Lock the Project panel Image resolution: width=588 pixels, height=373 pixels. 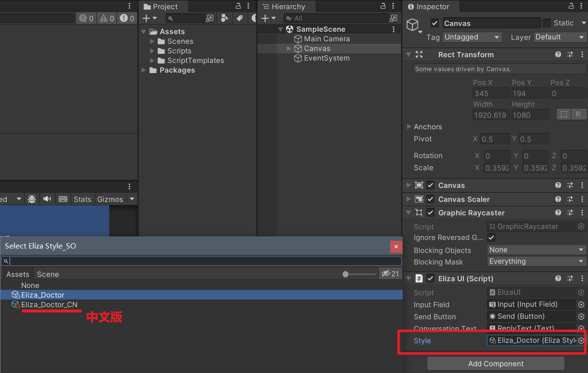238,6
